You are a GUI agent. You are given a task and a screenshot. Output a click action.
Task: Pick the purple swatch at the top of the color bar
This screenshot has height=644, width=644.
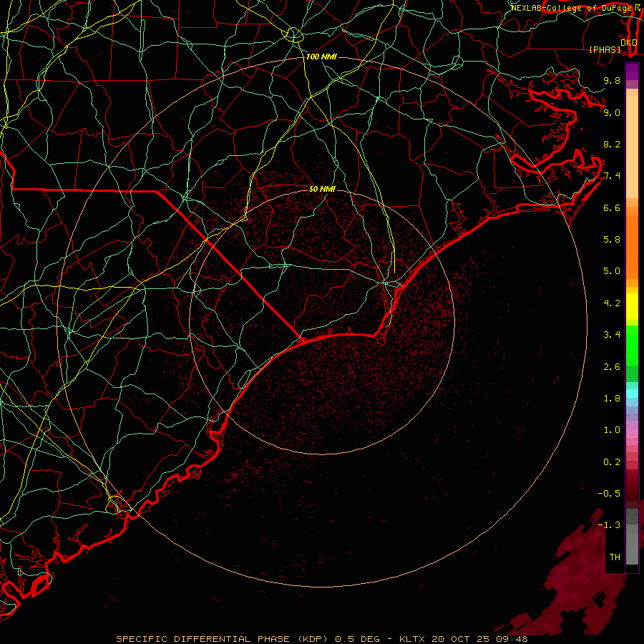pyautogui.click(x=632, y=72)
